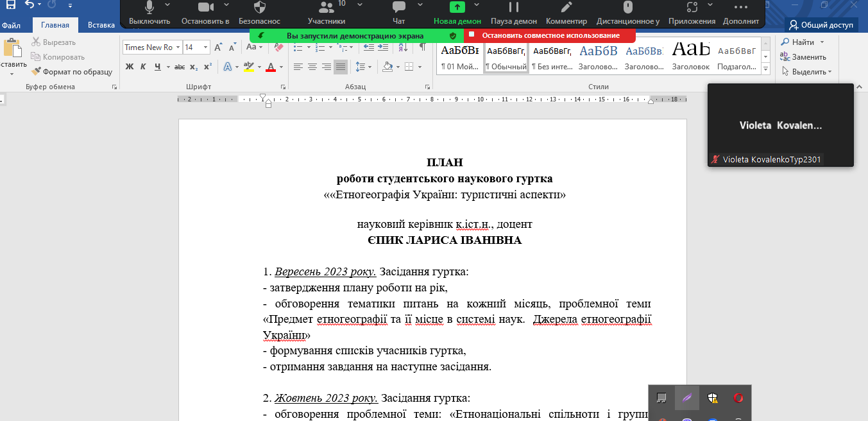Click Format Painter (Формат по образцу)
The image size is (868, 421).
click(x=72, y=72)
